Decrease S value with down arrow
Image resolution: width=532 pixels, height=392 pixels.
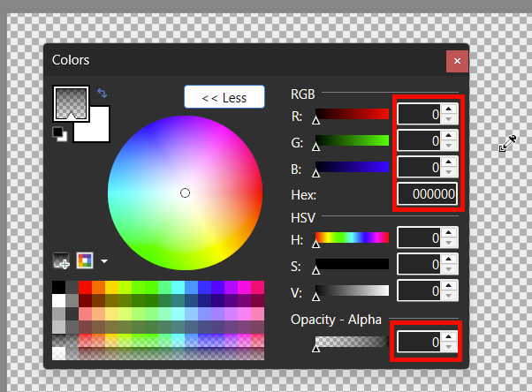tap(449, 269)
